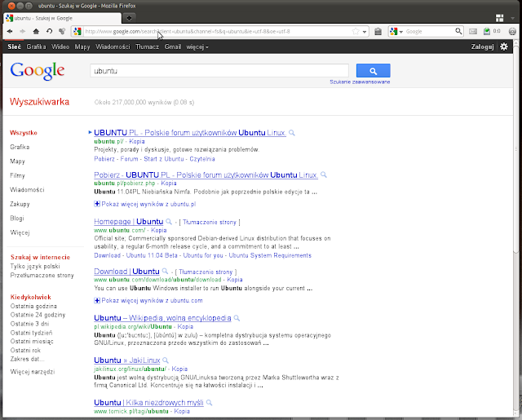This screenshot has width=522, height=420.
Task: Expand 'Więcej narzędzi' in sidebar
Action: tap(33, 372)
